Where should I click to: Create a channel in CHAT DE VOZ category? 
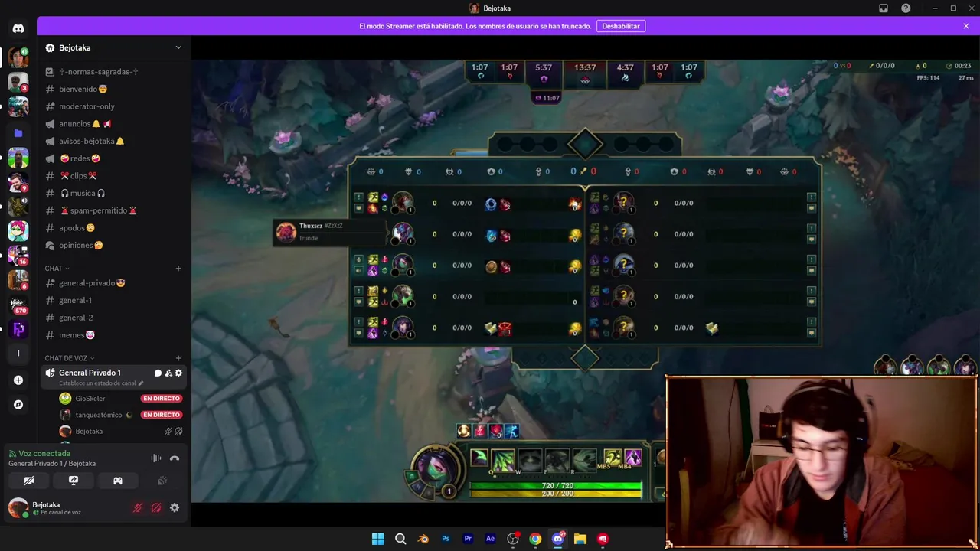178,358
